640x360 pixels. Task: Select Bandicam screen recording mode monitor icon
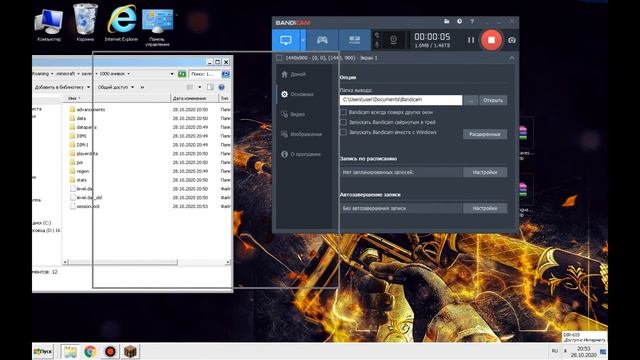click(286, 40)
